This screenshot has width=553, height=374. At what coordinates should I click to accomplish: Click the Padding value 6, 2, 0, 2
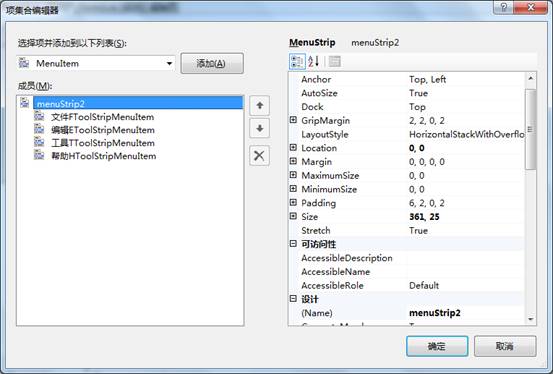427,203
